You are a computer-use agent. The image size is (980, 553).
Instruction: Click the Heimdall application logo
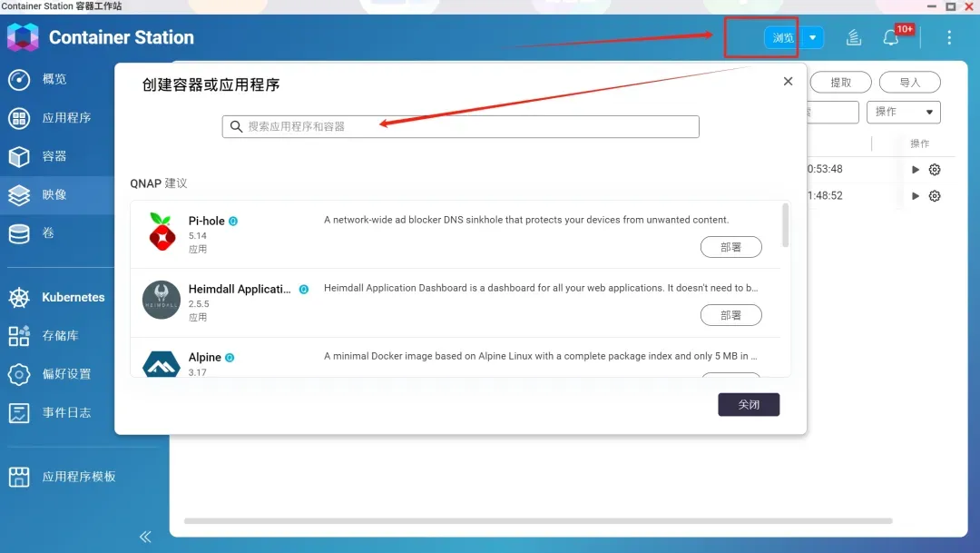coord(162,300)
